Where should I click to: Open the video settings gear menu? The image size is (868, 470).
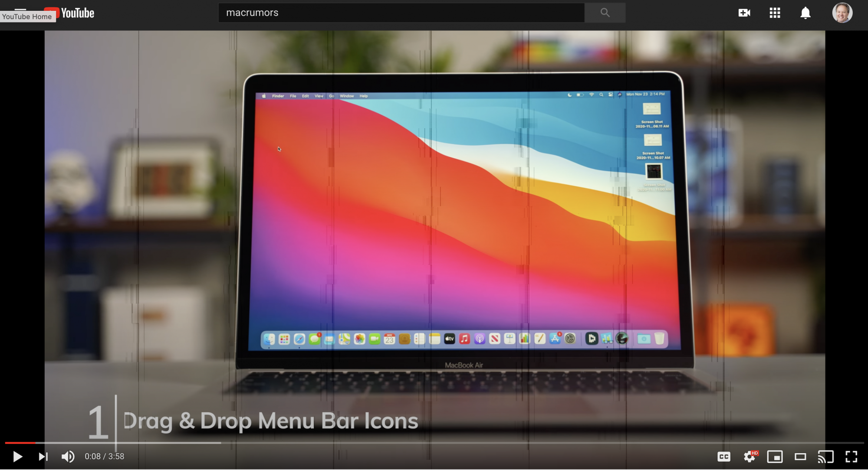coord(749,457)
